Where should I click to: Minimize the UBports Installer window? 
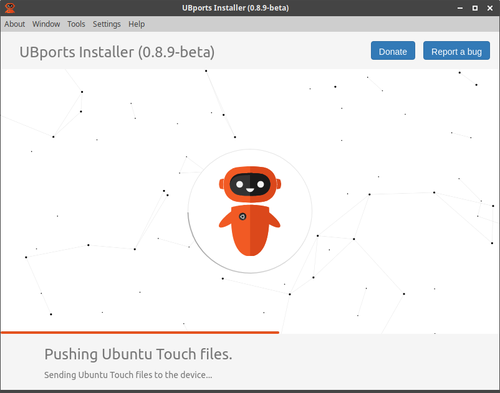click(460, 8)
